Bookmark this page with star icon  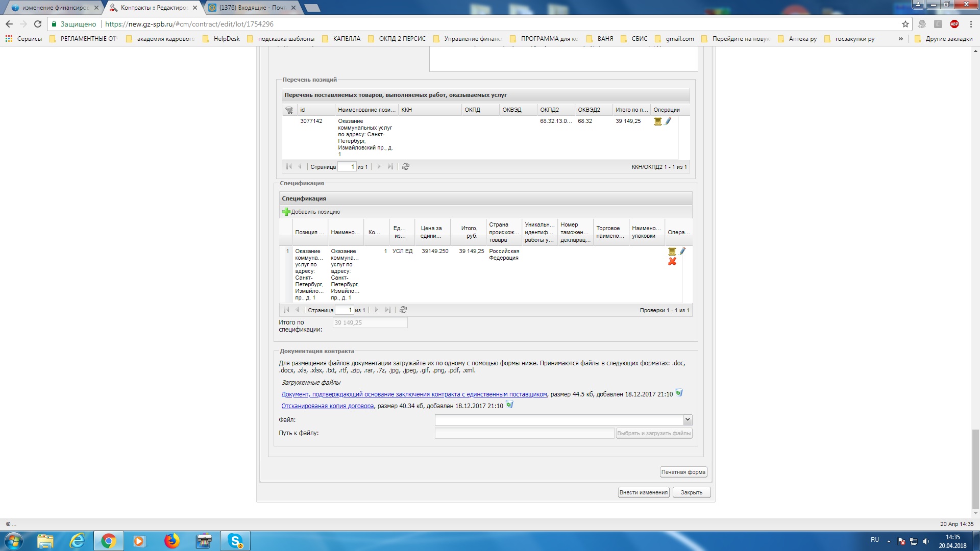905,24
